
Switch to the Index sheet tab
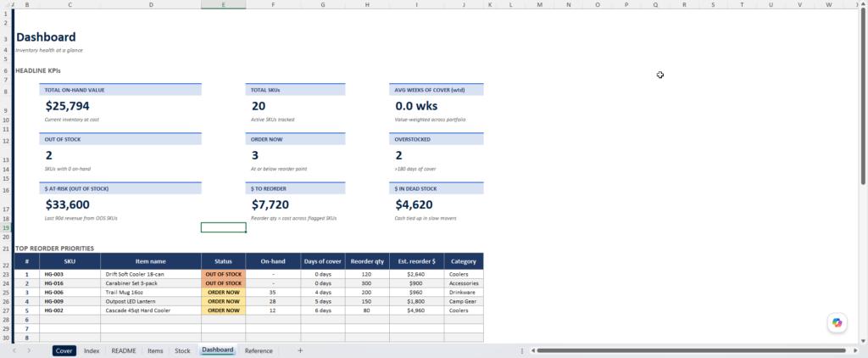tap(92, 351)
